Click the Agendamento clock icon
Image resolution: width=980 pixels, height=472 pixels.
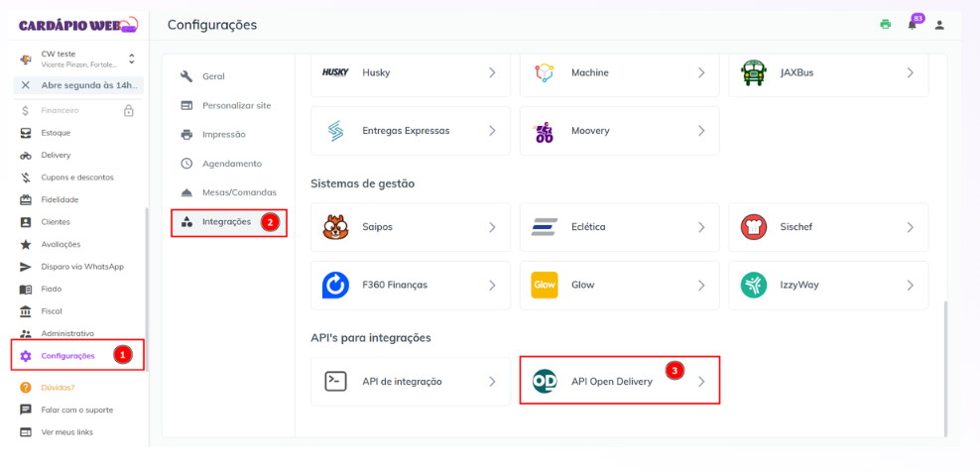point(186,164)
